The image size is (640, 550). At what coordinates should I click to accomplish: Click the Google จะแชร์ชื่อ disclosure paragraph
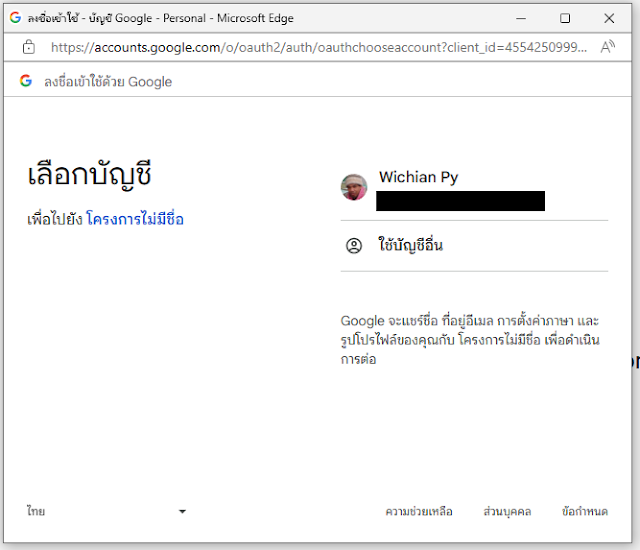470,340
